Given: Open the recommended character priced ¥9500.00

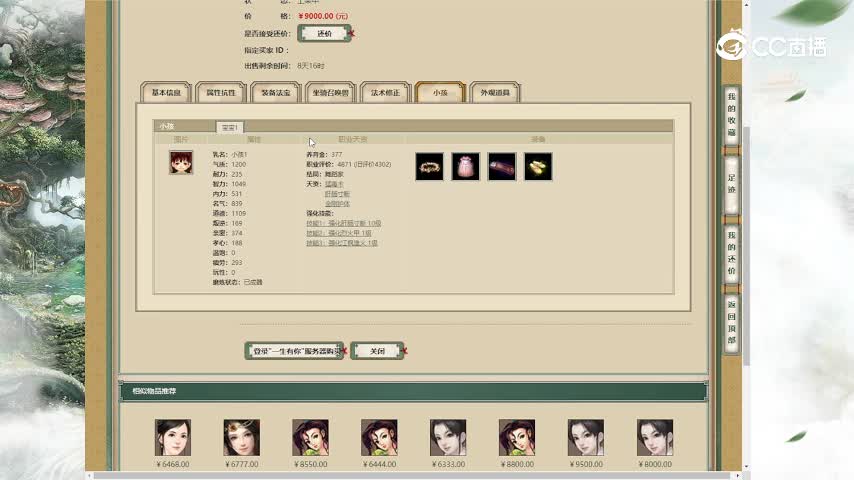Looking at the screenshot, I should point(585,438).
